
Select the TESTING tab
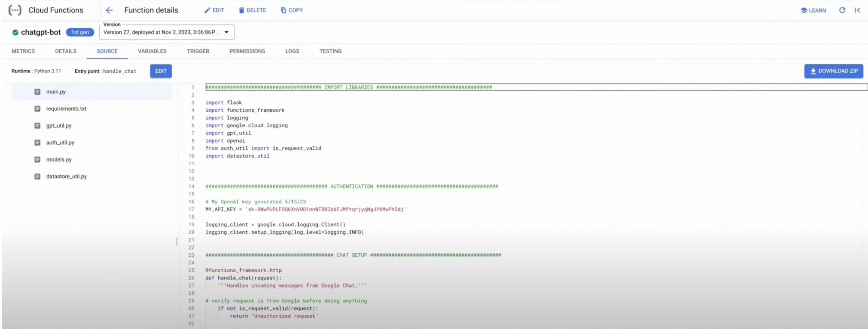click(x=330, y=51)
